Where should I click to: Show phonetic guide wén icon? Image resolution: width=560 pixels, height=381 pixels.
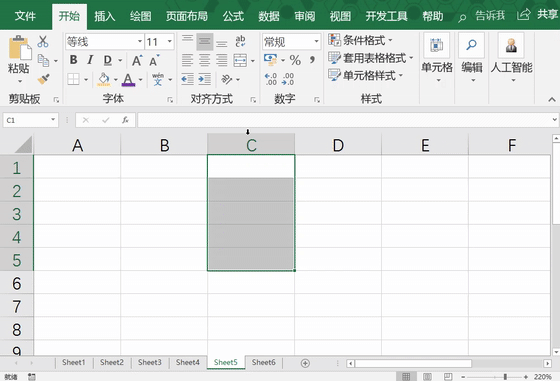tap(158, 79)
